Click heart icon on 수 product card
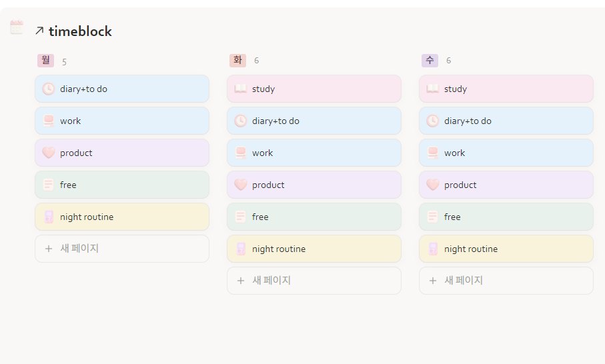605x364 pixels. [x=433, y=185]
